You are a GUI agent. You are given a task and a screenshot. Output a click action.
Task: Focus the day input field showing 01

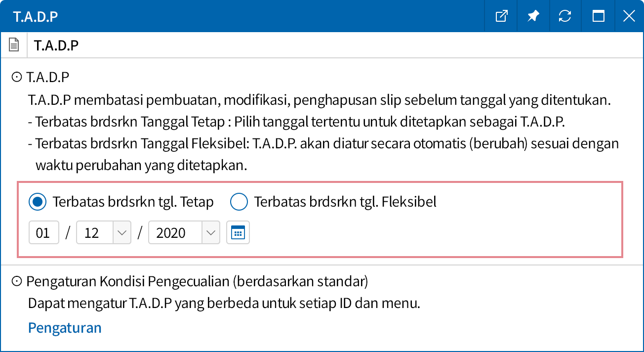point(43,232)
